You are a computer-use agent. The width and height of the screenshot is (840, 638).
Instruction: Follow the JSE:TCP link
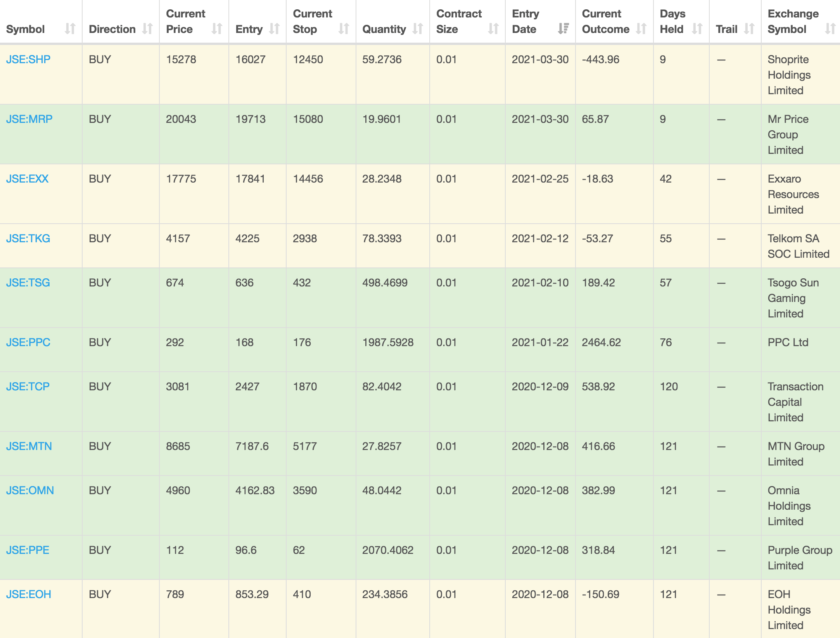point(28,386)
